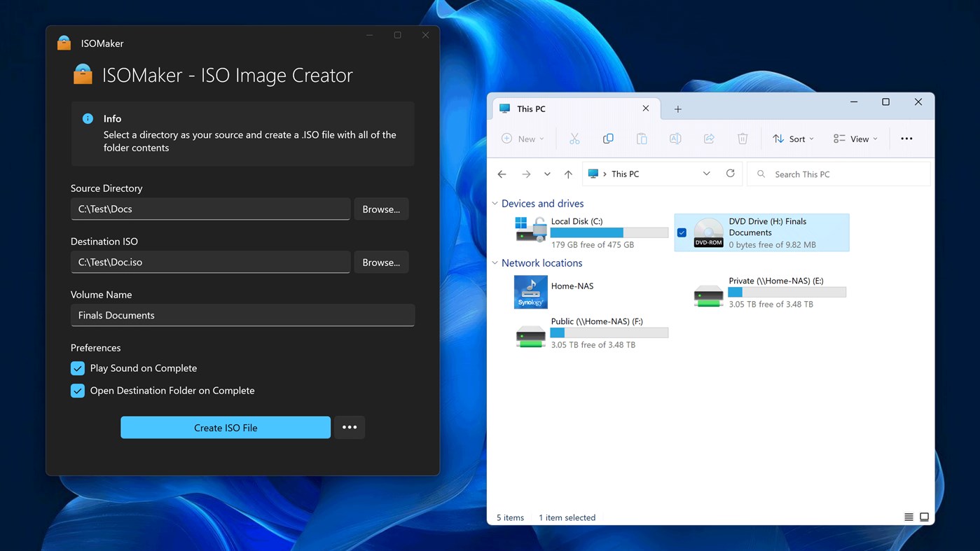Disable Play Sound on Complete

click(x=77, y=368)
